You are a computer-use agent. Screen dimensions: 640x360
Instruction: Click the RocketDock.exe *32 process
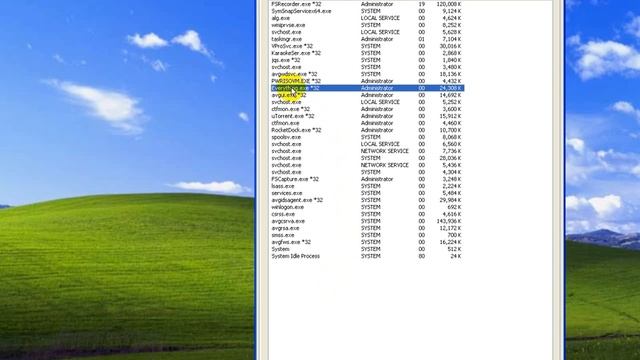[x=367, y=130]
